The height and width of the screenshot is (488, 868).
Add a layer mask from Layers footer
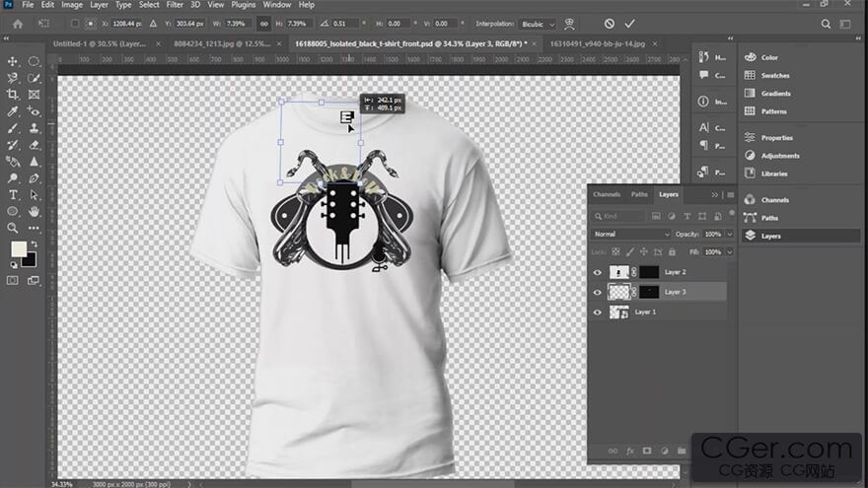tap(647, 451)
